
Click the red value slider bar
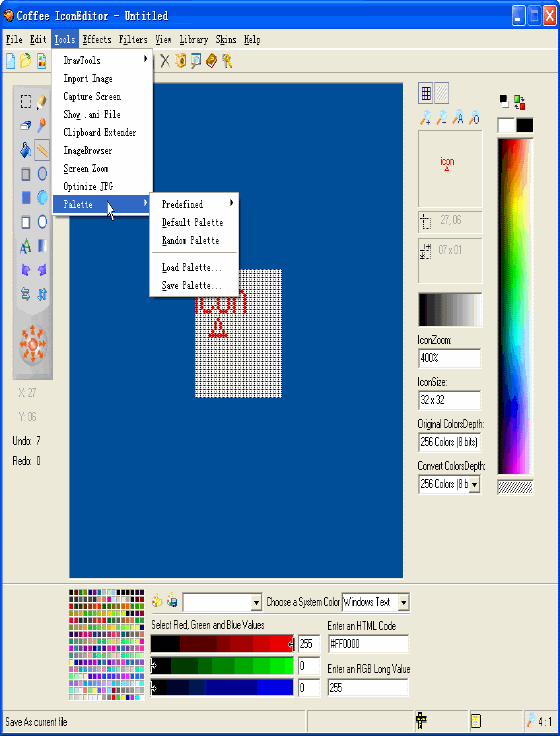tap(222, 644)
